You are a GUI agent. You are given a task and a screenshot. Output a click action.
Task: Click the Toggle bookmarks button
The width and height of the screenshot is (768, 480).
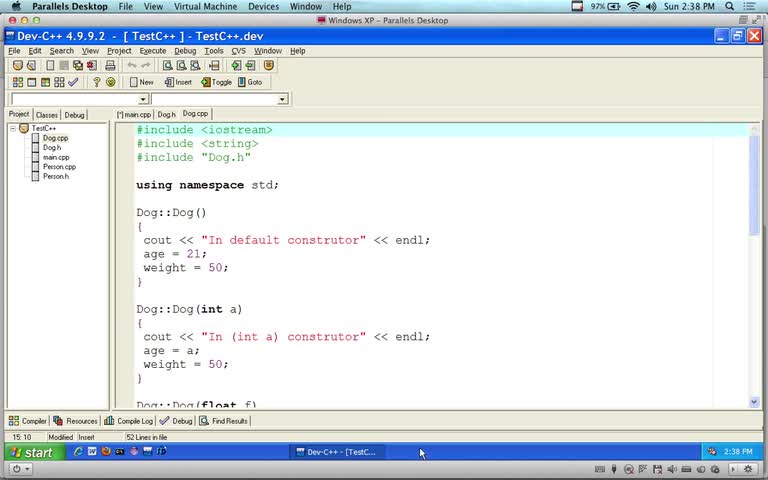pyautogui.click(x=216, y=82)
